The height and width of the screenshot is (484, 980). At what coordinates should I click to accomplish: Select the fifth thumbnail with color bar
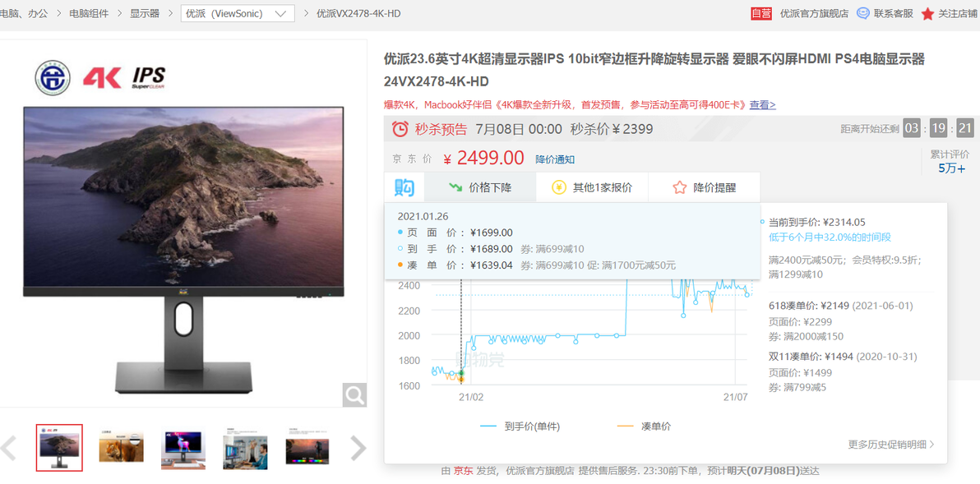(x=307, y=447)
